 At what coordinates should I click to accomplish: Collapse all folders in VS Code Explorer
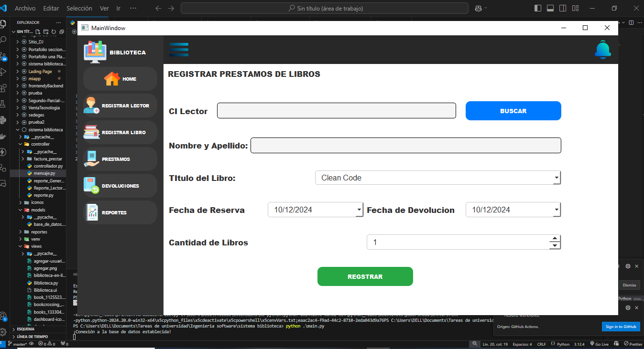click(x=62, y=32)
